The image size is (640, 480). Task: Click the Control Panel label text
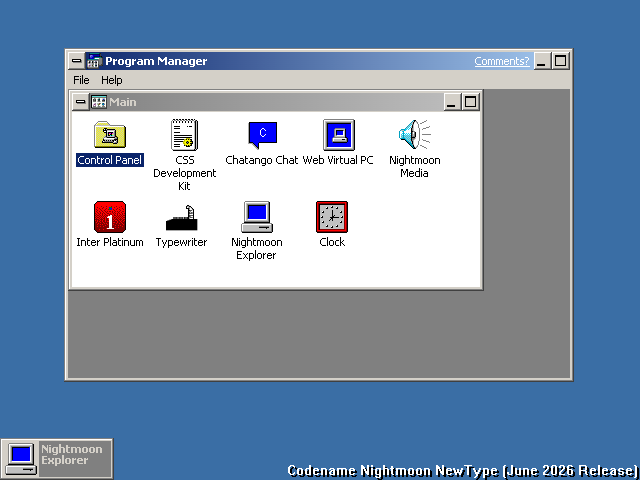pos(110,160)
